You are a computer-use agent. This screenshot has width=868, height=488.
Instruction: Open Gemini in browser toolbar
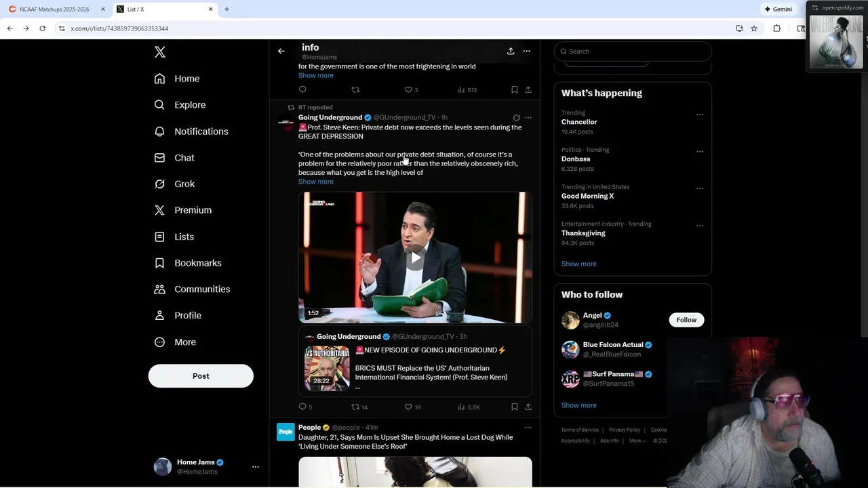pyautogui.click(x=778, y=9)
